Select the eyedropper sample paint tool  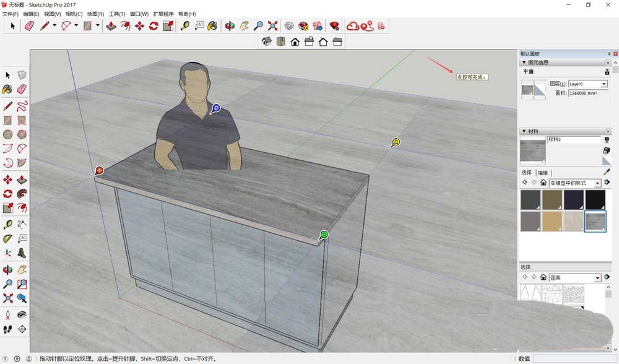tap(607, 172)
